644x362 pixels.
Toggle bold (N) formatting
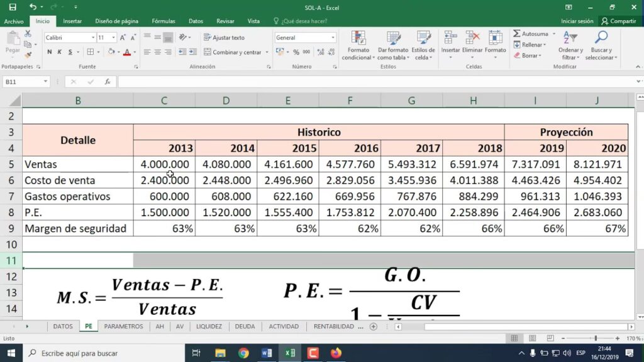coord(50,52)
